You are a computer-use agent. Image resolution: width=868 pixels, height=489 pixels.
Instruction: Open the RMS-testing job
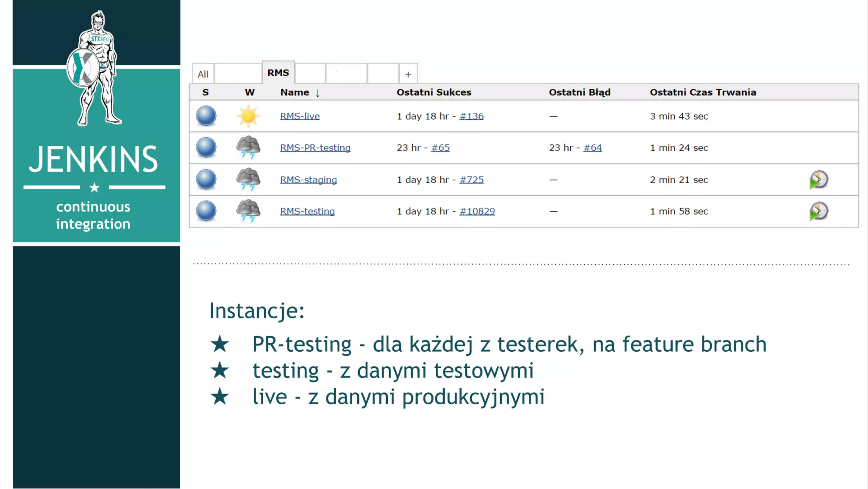(307, 211)
